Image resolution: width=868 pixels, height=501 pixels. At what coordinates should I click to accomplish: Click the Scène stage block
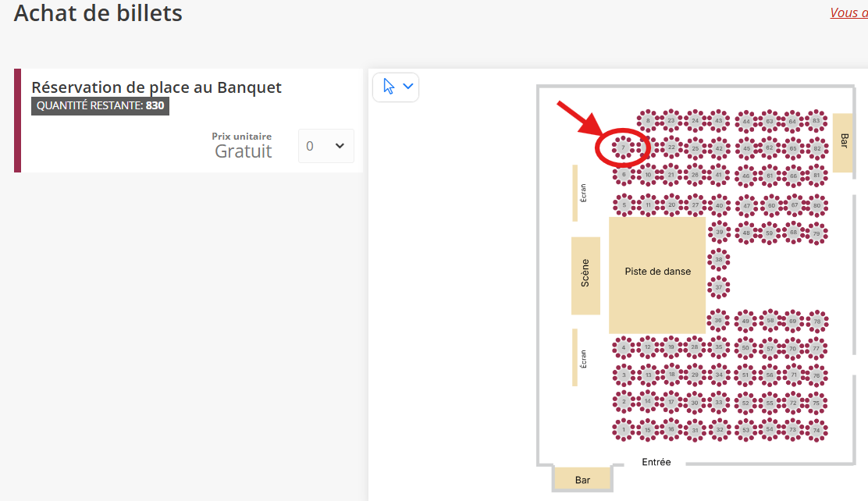click(585, 275)
